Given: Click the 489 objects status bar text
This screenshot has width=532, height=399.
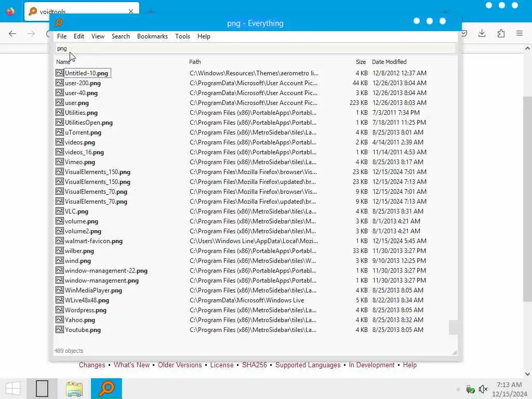Looking at the screenshot, I should point(69,351).
